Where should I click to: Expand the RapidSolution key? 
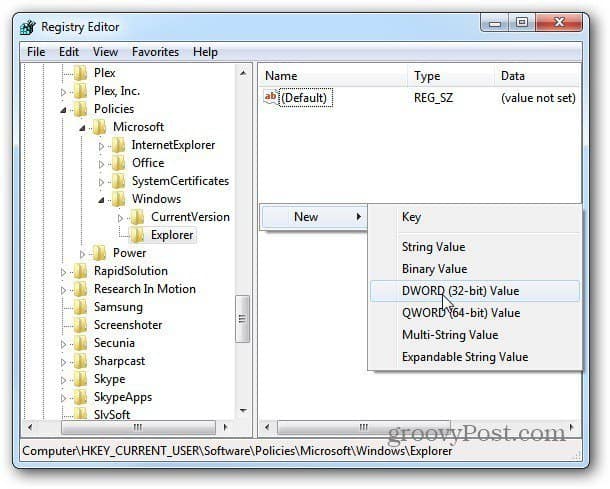pos(63,272)
